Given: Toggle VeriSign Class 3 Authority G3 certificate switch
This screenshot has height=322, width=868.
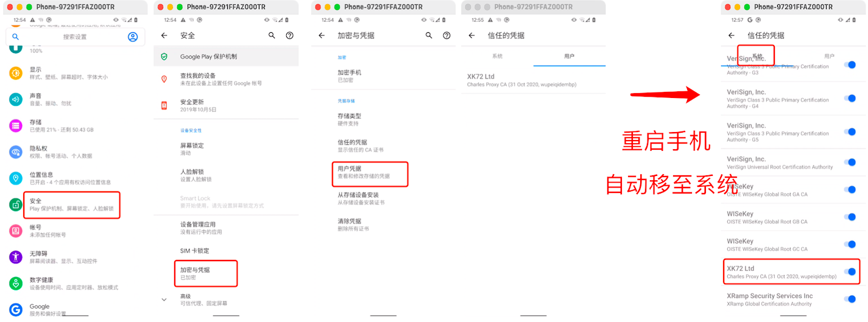Looking at the screenshot, I should pos(851,65).
